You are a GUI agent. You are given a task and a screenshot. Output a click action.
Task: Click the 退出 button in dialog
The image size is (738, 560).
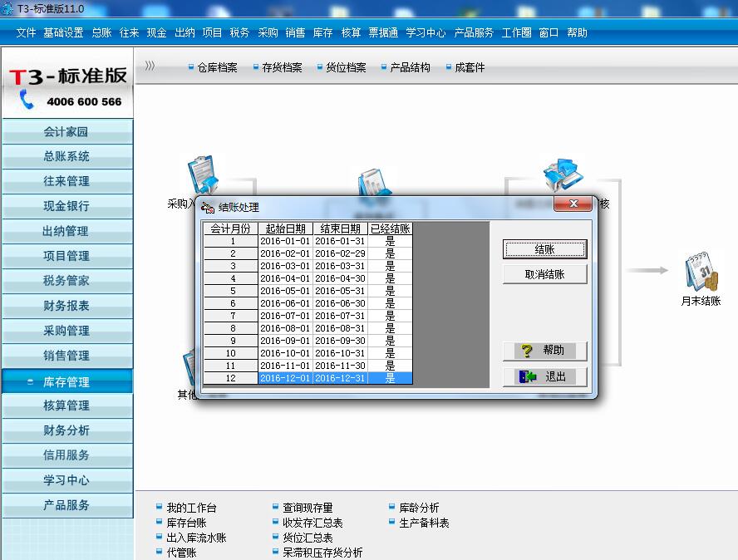[544, 376]
